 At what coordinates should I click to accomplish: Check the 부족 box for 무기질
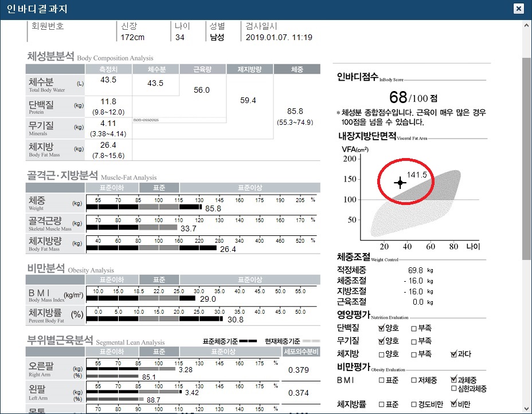[414, 341]
